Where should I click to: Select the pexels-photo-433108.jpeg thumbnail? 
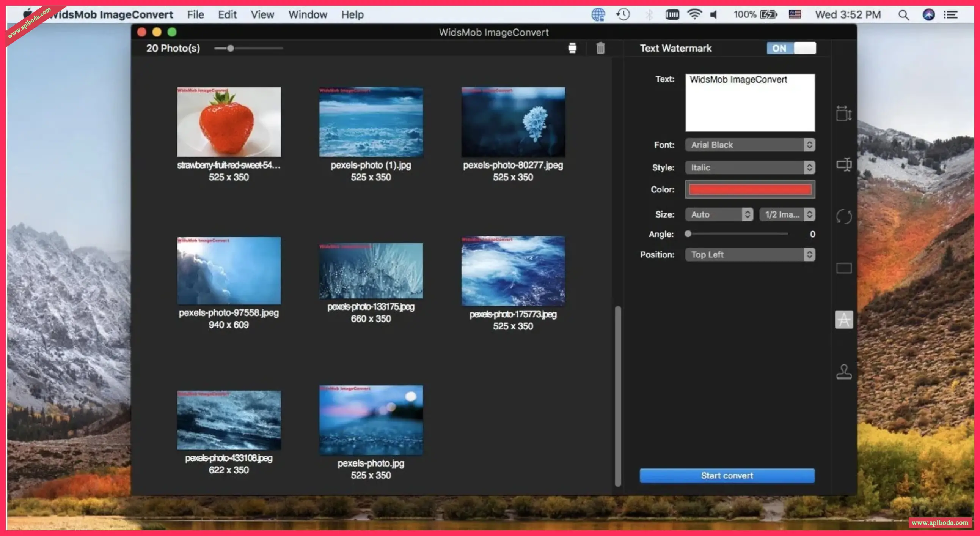pyautogui.click(x=229, y=420)
